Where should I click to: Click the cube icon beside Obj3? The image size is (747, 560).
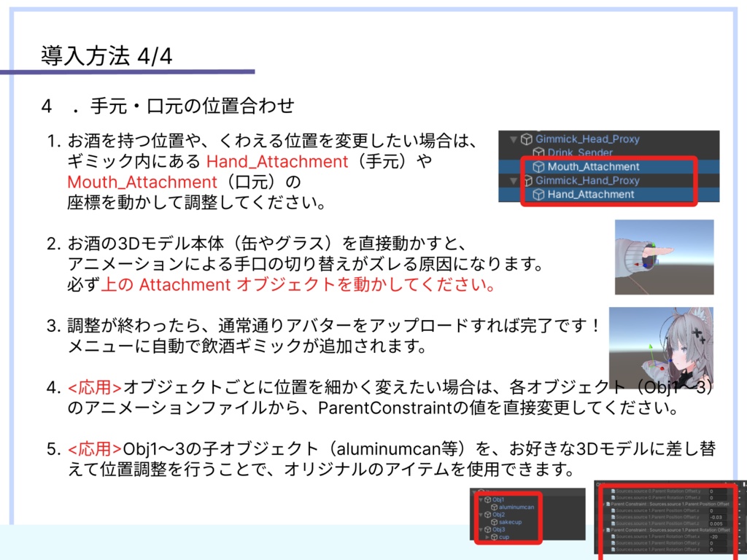pos(488,529)
